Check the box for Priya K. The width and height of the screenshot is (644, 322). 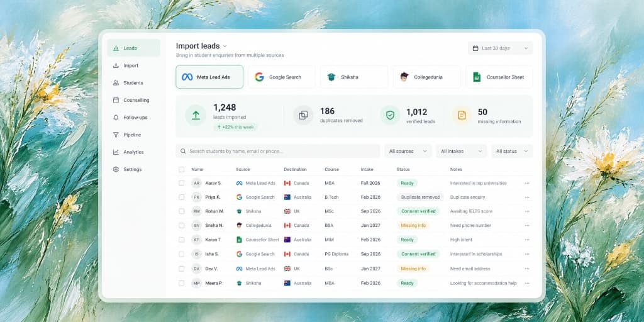tap(182, 197)
